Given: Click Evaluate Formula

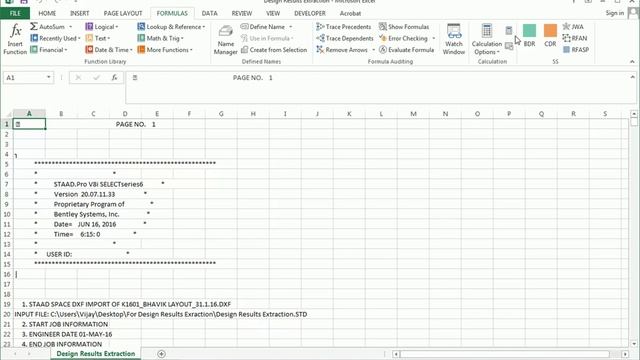Looking at the screenshot, I should coord(407,50).
